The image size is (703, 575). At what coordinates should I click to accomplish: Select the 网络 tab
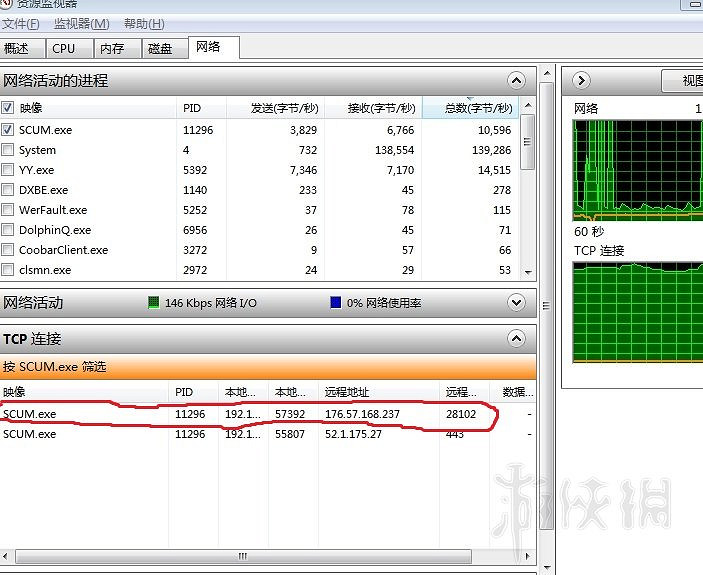click(x=214, y=47)
